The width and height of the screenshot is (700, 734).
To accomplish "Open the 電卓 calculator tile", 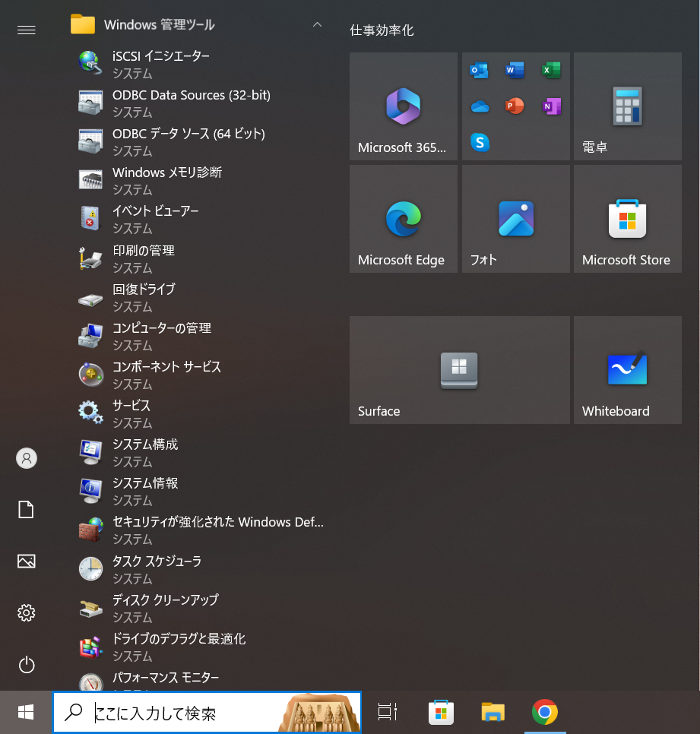I will pyautogui.click(x=628, y=106).
